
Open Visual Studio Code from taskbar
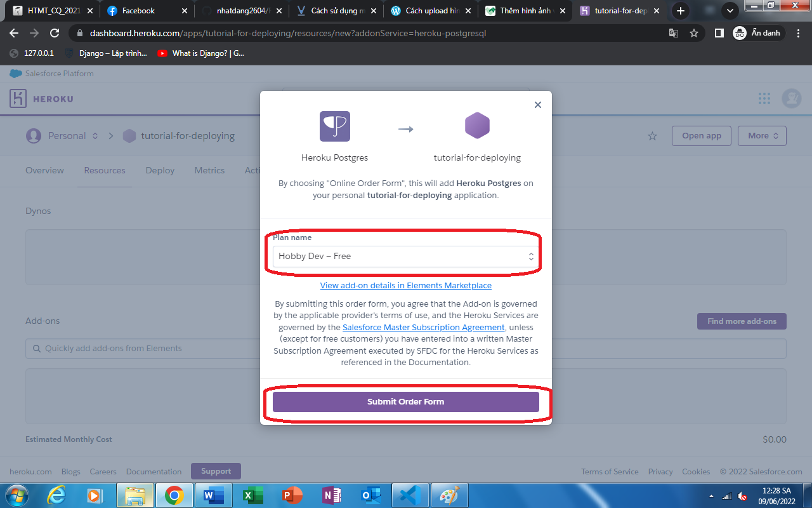[x=410, y=495]
